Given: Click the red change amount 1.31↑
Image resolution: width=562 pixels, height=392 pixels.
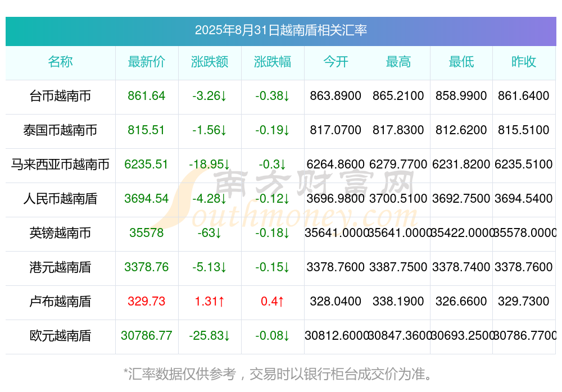Looking at the screenshot, I should [x=209, y=301].
